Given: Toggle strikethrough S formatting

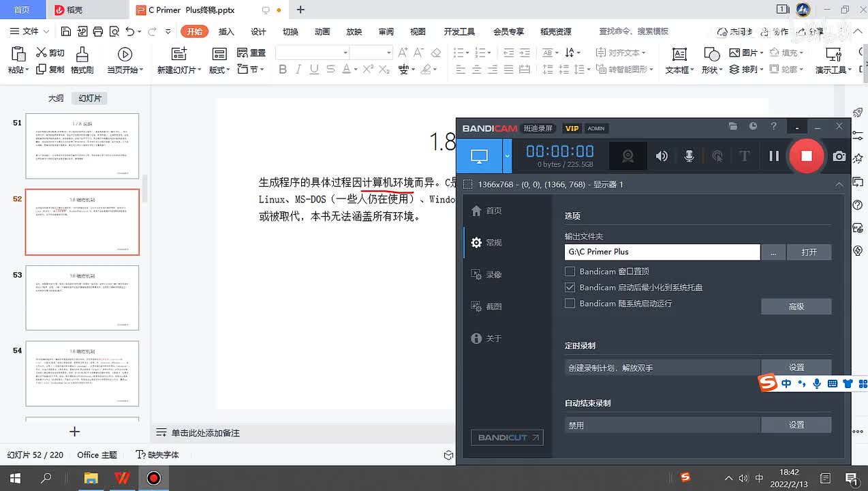Looking at the screenshot, I should coord(330,69).
